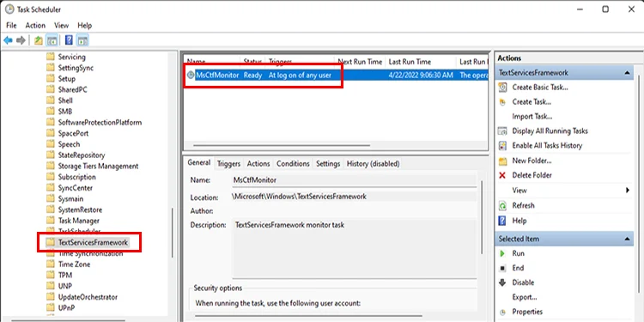Click the clock icon beside MsCtfMonitor task
644x322 pixels.
point(191,76)
